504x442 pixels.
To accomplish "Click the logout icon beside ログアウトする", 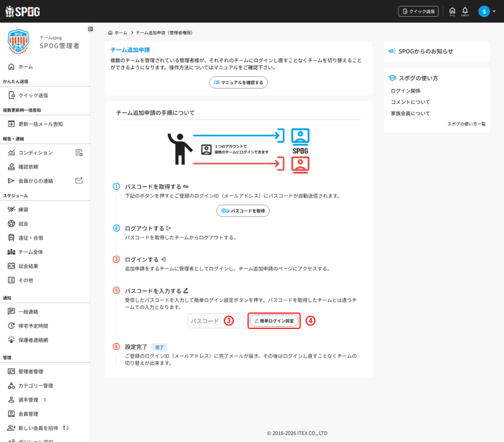I will coord(168,228).
